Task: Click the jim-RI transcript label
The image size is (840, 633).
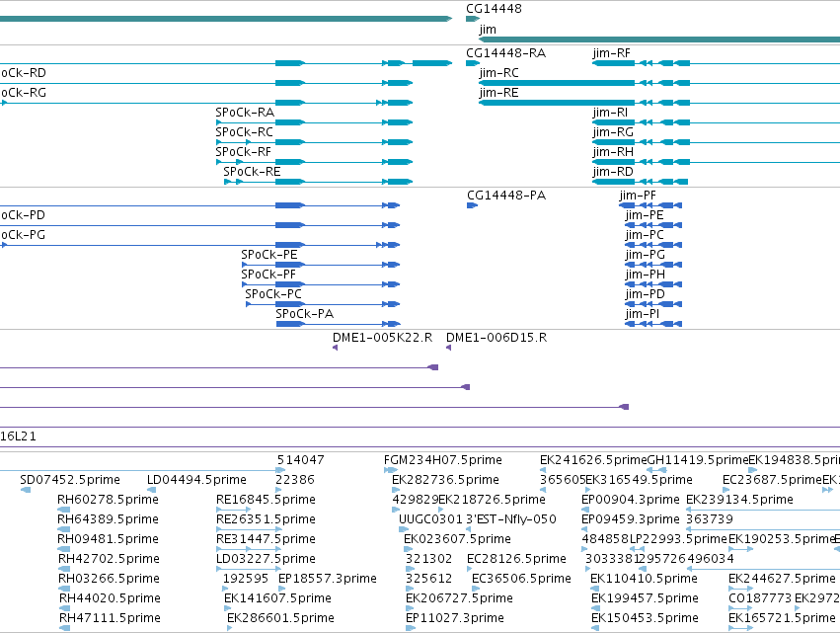Action: tap(610, 113)
